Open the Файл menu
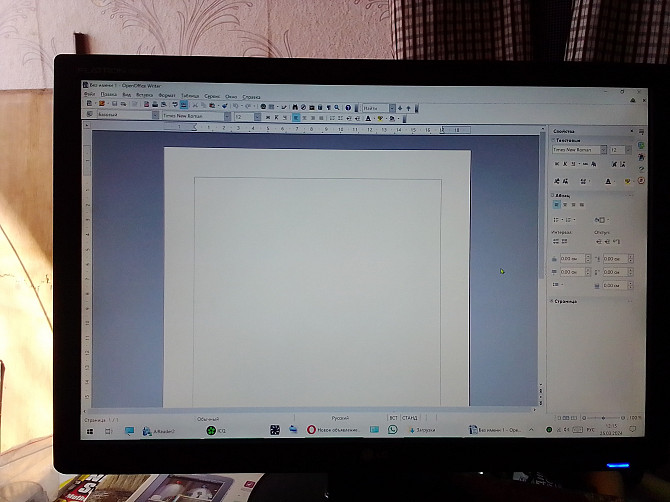The image size is (670, 502). (x=89, y=94)
